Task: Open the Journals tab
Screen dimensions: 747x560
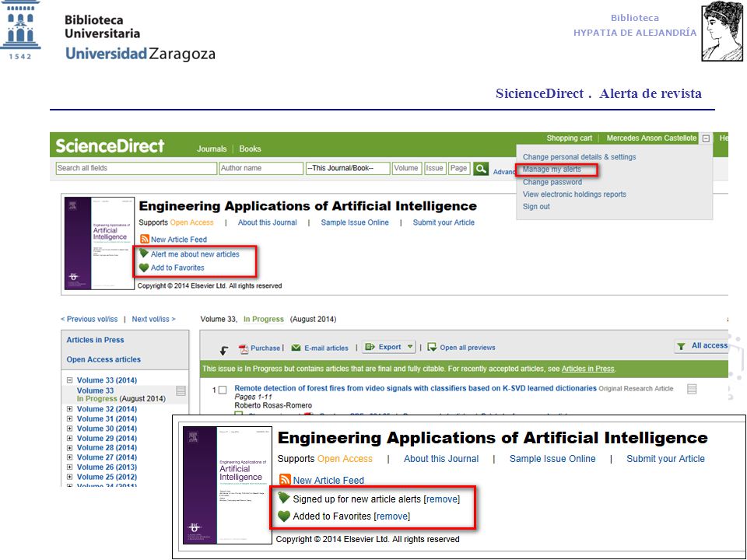Action: [212, 149]
